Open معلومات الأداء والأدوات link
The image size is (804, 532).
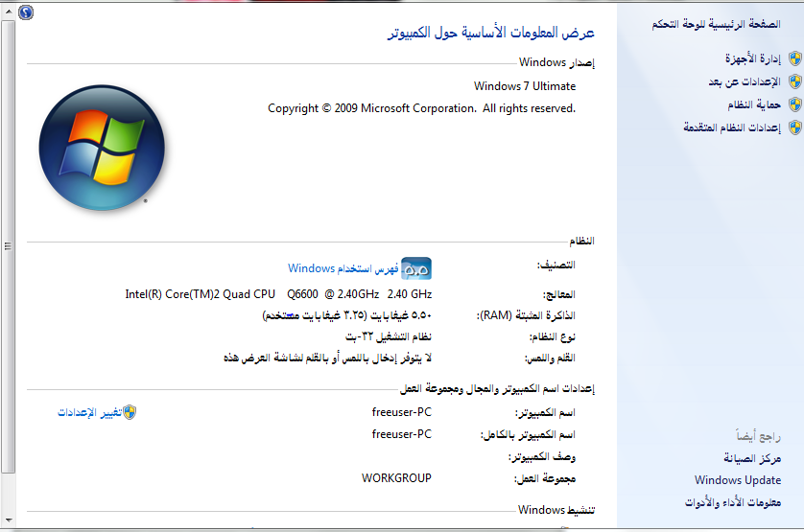click(x=733, y=502)
